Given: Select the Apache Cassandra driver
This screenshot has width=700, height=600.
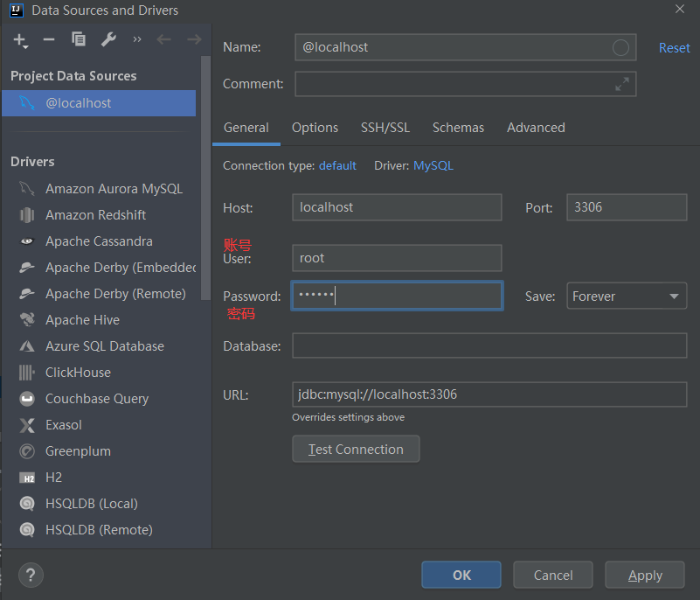Looking at the screenshot, I should point(99,241).
